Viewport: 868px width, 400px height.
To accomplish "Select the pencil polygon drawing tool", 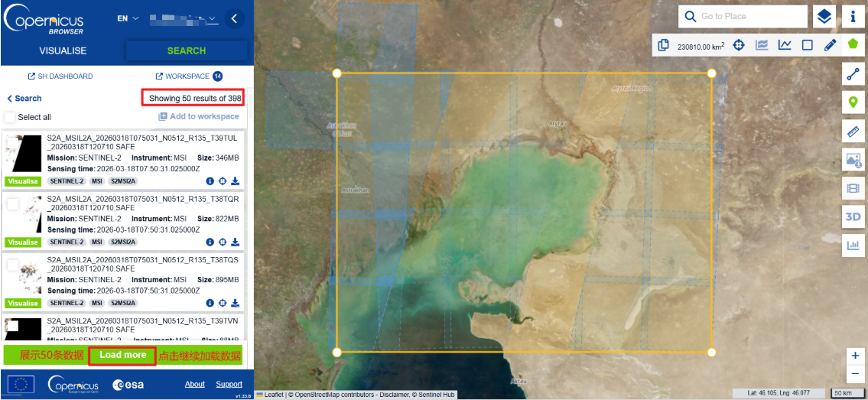I will pos(829,45).
